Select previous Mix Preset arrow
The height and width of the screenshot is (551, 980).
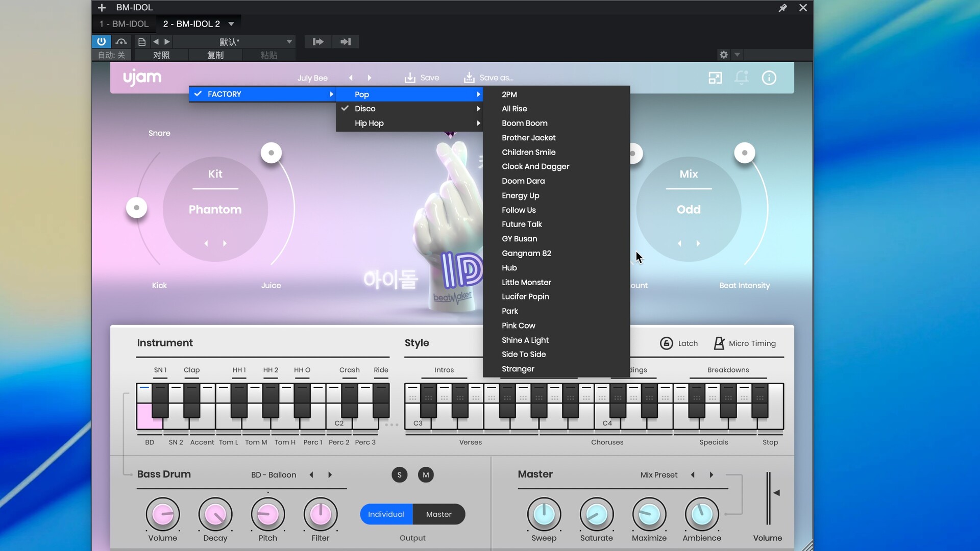pyautogui.click(x=693, y=475)
